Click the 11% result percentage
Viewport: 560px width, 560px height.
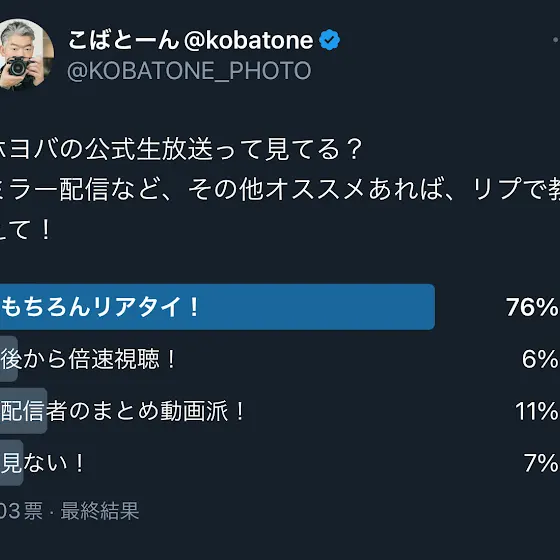click(537, 411)
